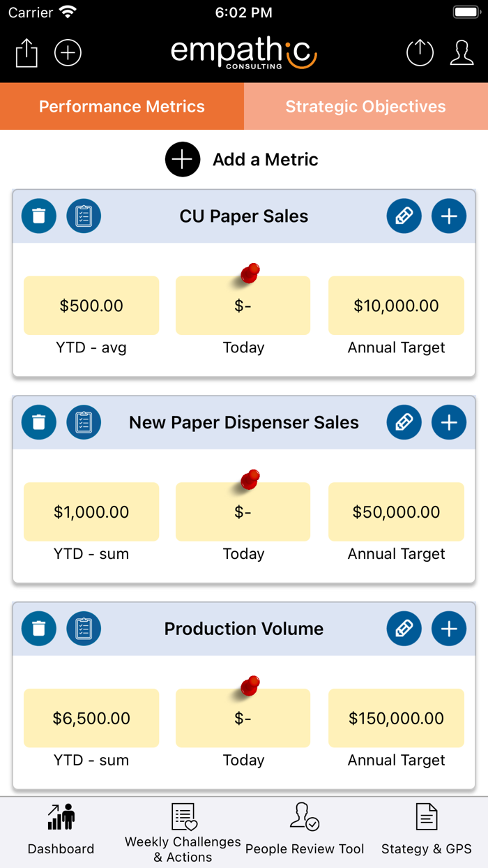Edit the CU Paper Sales metric
Viewport: 488px width, 868px height.
coord(404,216)
